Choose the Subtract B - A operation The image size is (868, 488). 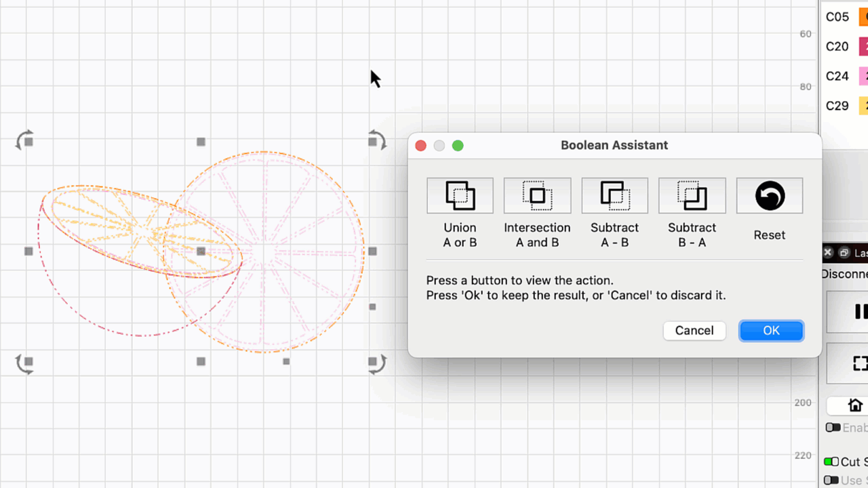click(x=692, y=196)
